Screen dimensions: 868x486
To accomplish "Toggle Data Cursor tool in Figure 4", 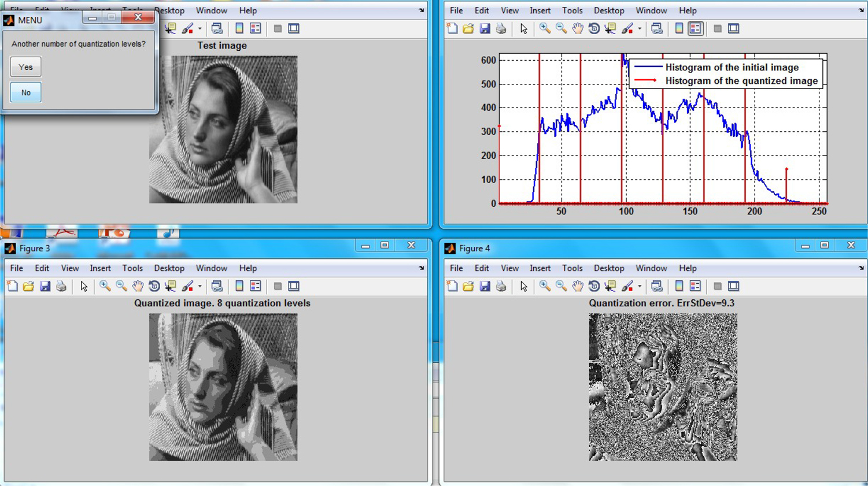I will point(610,286).
